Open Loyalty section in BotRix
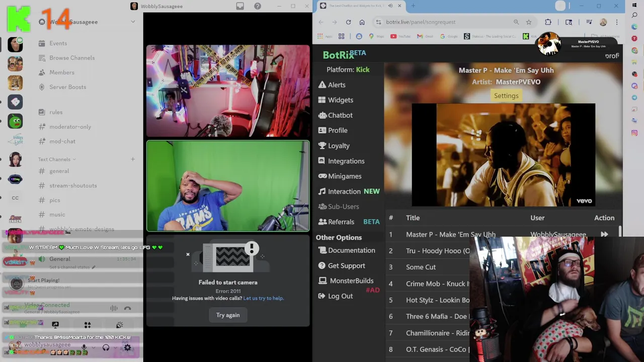This screenshot has width=644, height=362. [x=334, y=146]
